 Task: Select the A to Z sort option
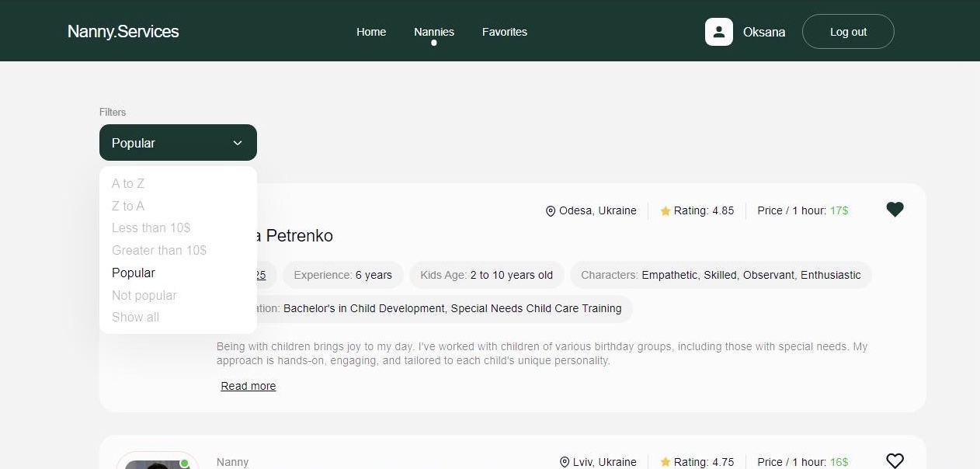[x=128, y=183]
